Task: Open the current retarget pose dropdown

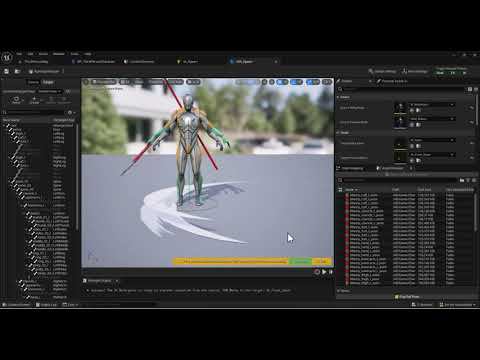Action: pyautogui.click(x=50, y=91)
